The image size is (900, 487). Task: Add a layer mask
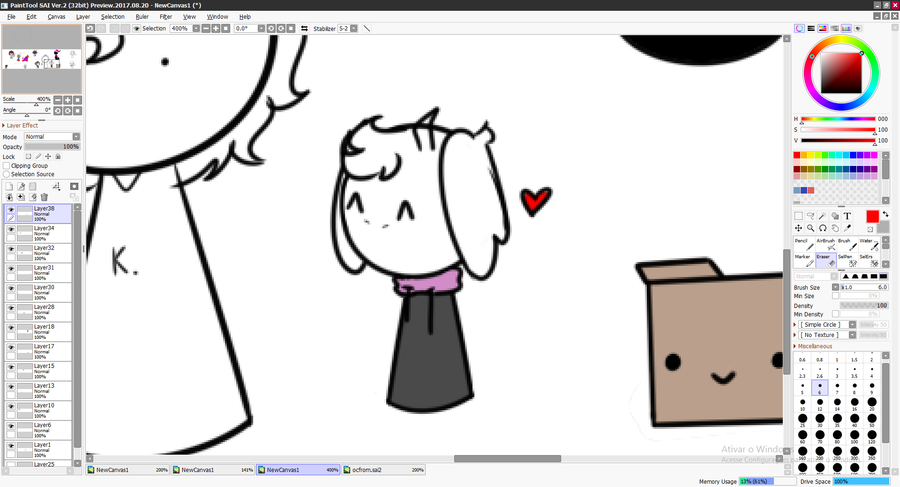[74, 186]
